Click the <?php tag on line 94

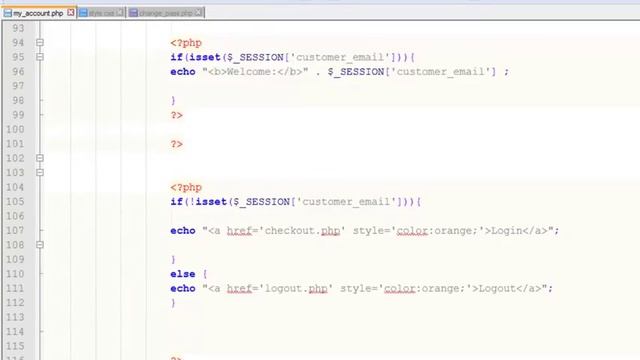pyautogui.click(x=186, y=43)
